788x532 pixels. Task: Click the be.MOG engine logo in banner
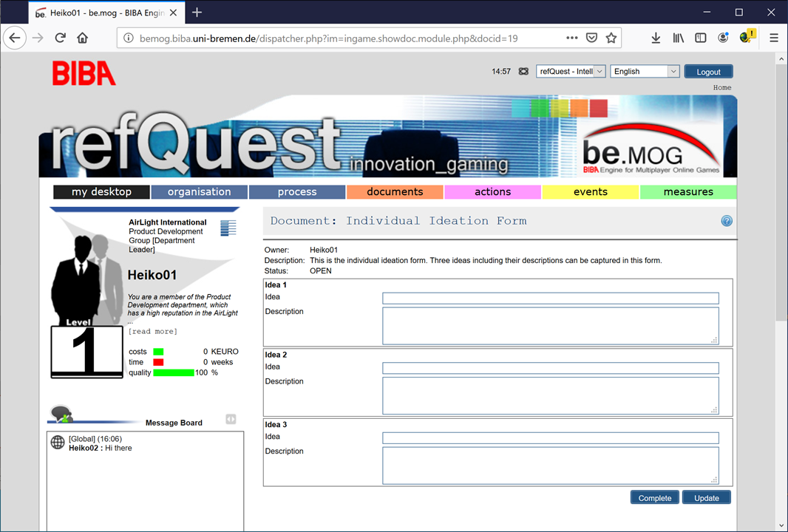(652, 149)
